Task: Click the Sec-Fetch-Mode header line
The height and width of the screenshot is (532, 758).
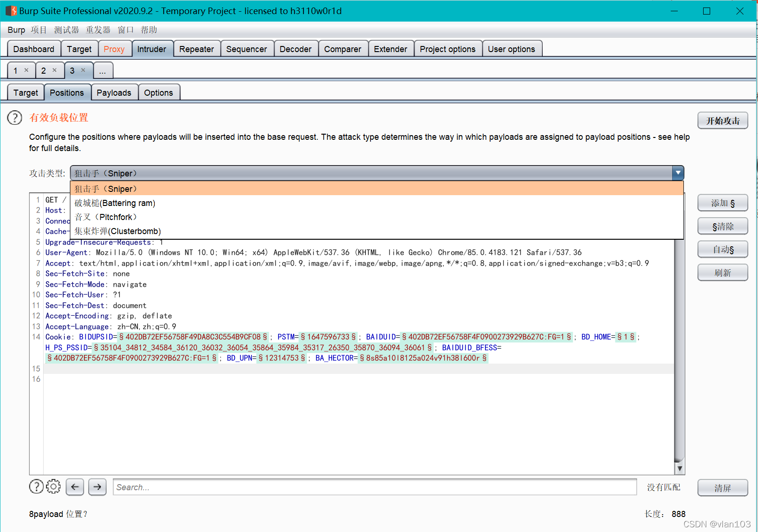Action: [x=96, y=284]
